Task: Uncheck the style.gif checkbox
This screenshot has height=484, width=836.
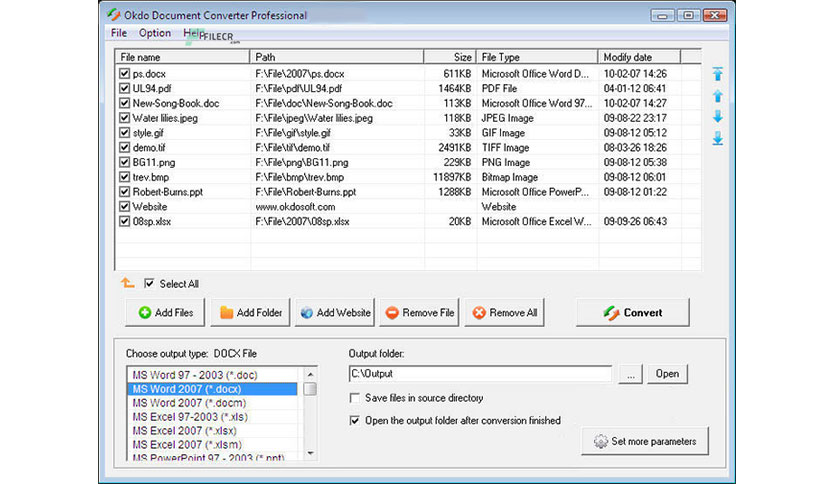Action: (124, 133)
